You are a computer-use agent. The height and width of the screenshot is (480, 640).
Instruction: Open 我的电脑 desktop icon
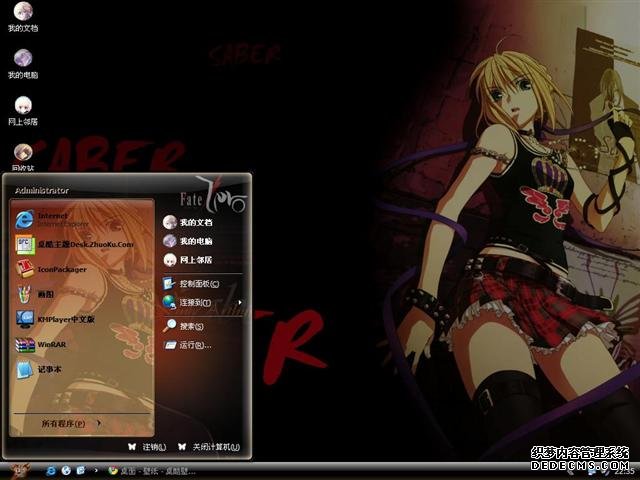[23, 64]
